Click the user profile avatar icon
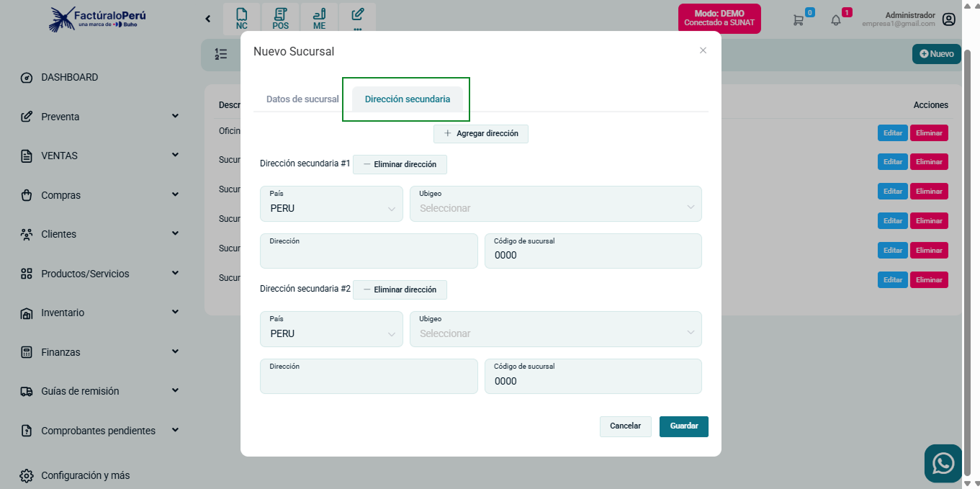 (949, 19)
